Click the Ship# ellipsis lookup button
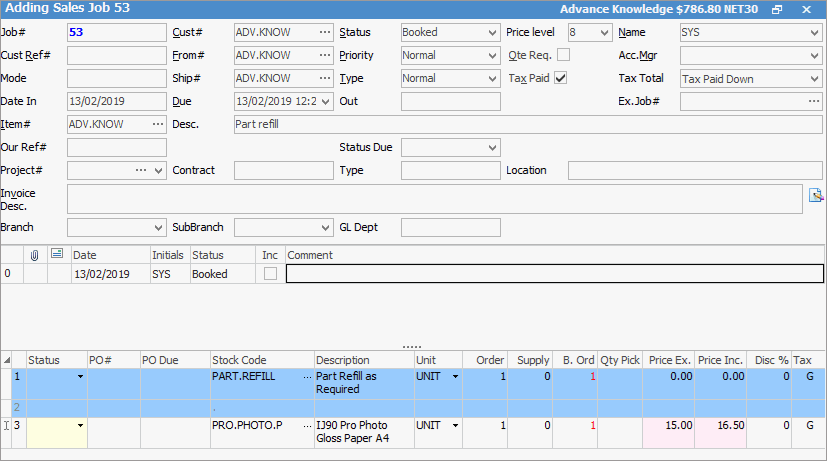The image size is (827, 461). [323, 78]
